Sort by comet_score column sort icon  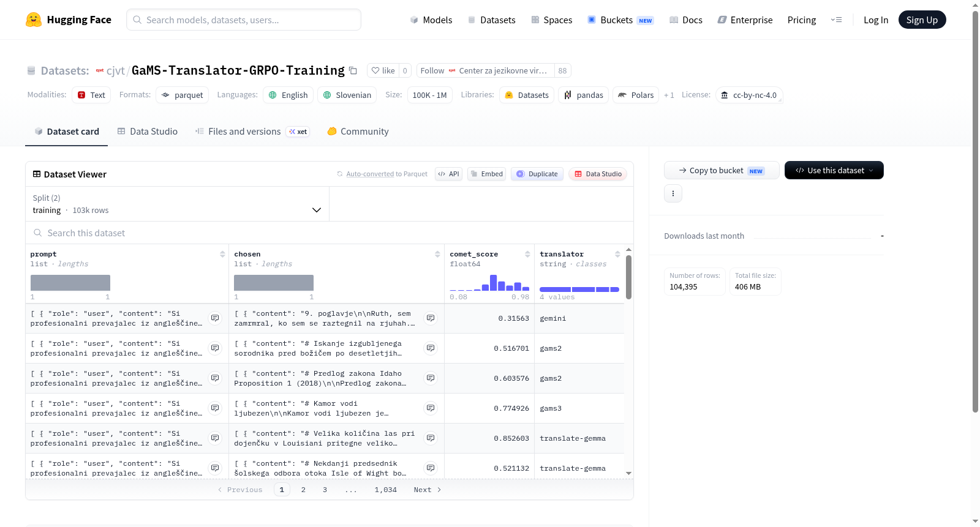(527, 254)
